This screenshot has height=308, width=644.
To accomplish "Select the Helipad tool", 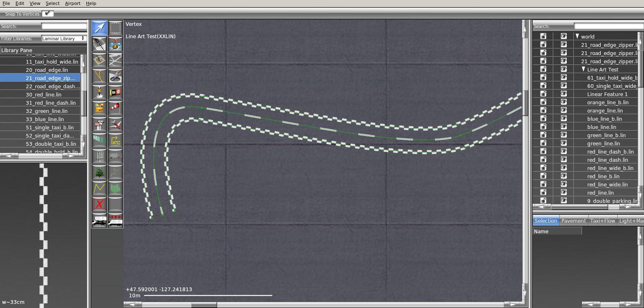I will coord(99,60).
